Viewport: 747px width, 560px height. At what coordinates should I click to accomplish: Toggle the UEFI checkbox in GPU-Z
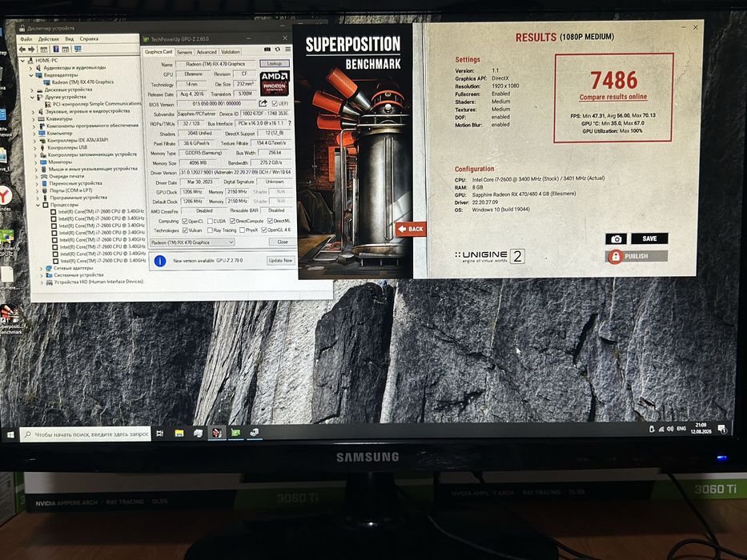[275, 103]
